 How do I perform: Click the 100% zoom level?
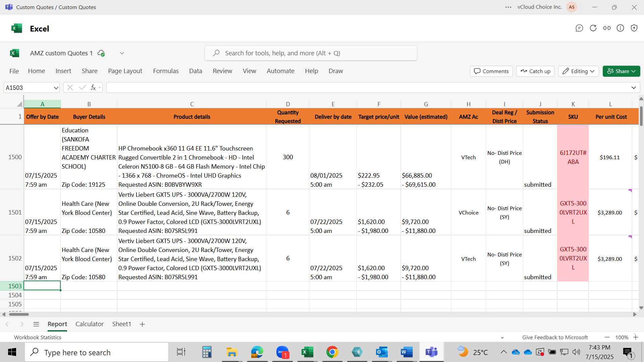click(622, 338)
